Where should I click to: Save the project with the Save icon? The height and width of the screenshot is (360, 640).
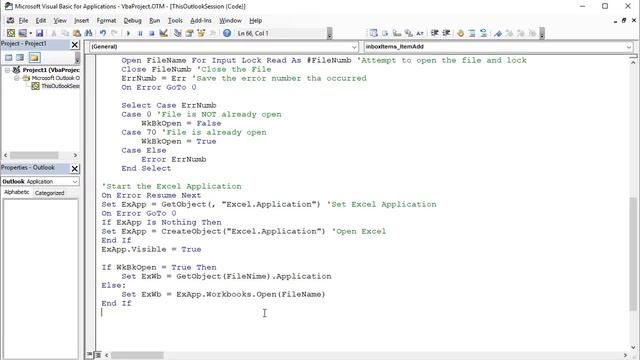click(x=39, y=33)
